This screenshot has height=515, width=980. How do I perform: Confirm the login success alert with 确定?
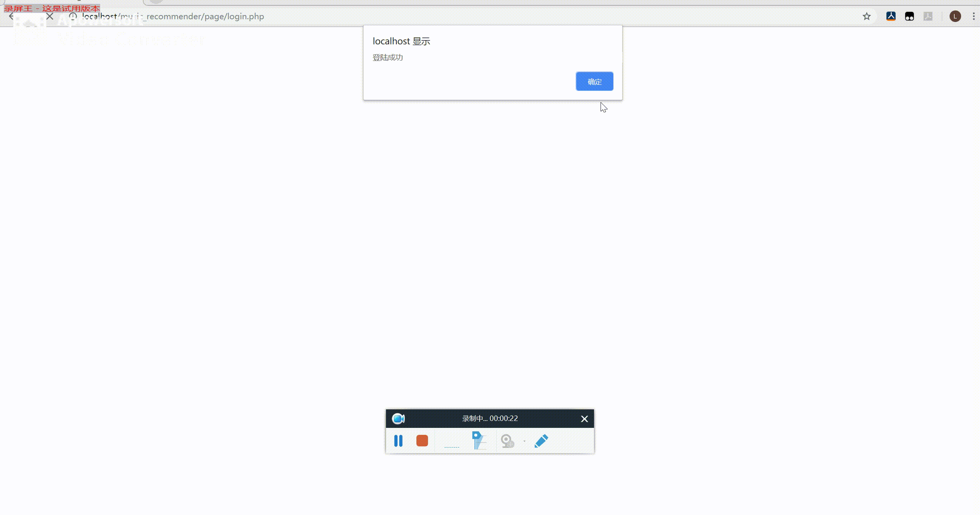pos(594,81)
